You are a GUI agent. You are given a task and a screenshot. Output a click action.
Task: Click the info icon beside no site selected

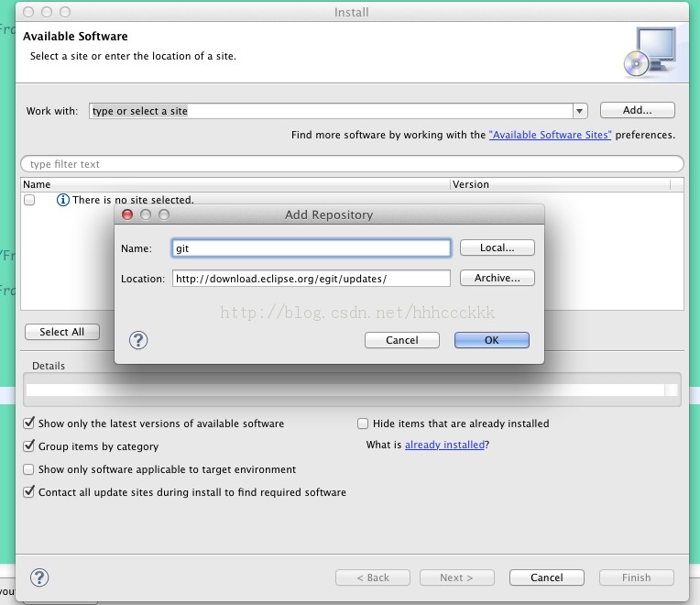(x=63, y=200)
